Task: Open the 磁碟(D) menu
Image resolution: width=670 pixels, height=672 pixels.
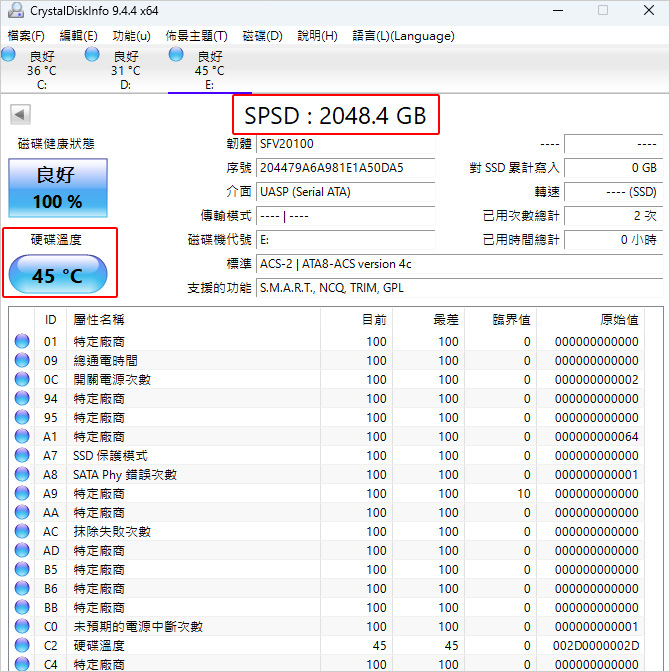Action: tap(262, 36)
